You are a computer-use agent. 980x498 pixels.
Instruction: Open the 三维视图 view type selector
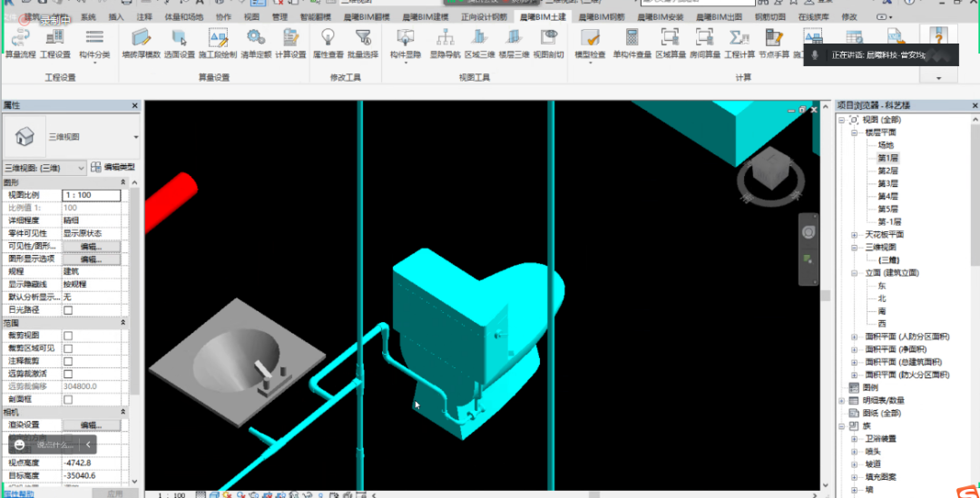(x=45, y=168)
